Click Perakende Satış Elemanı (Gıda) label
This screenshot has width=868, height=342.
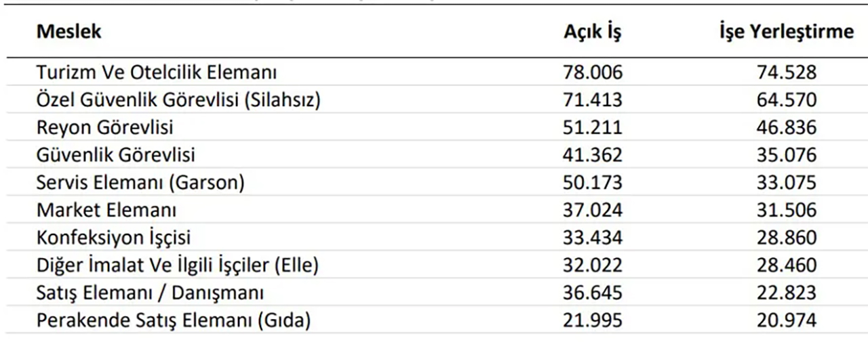(174, 320)
